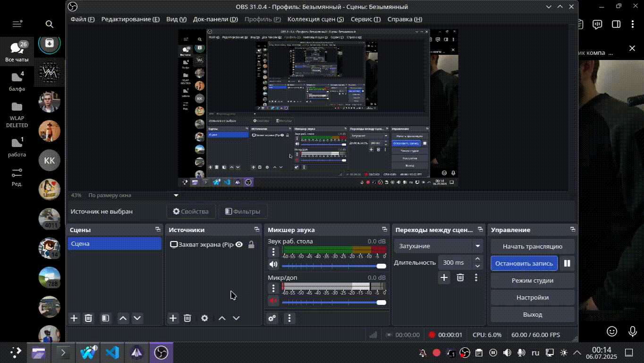This screenshot has height=363, width=644.
Task: Open scene filters in the Сцены panel
Action: [x=105, y=318]
